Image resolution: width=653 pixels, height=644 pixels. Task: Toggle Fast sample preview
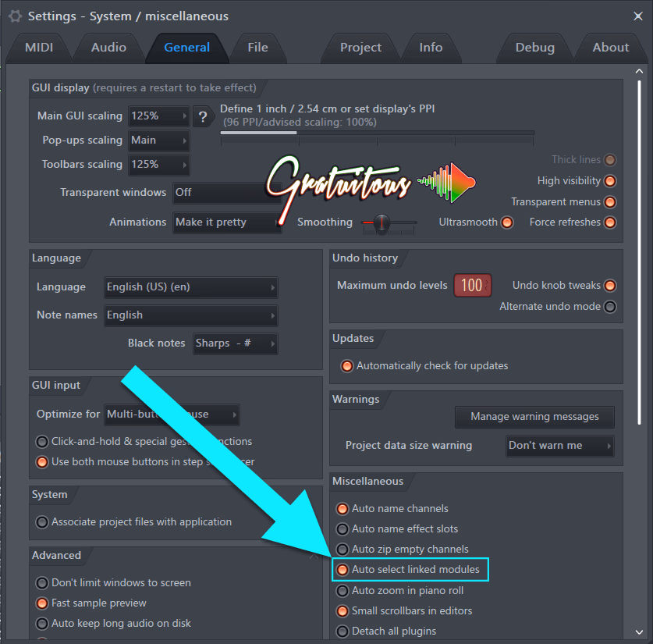41,603
